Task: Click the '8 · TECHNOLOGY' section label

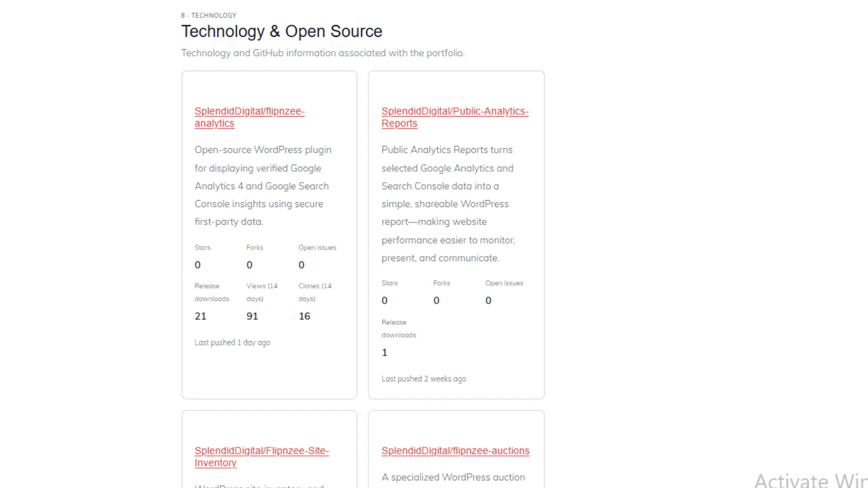Action: (209, 15)
